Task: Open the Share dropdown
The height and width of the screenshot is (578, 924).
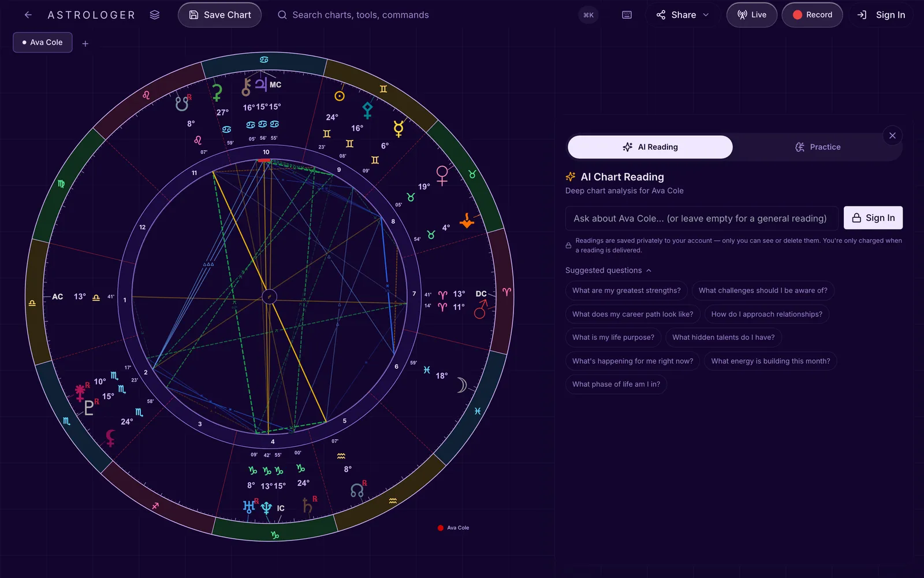Action: tap(683, 15)
